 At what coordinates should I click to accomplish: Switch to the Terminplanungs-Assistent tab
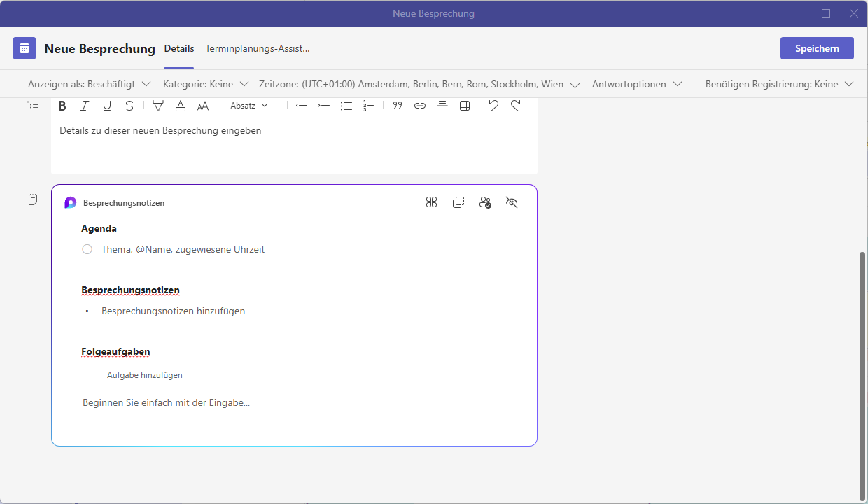(x=257, y=48)
